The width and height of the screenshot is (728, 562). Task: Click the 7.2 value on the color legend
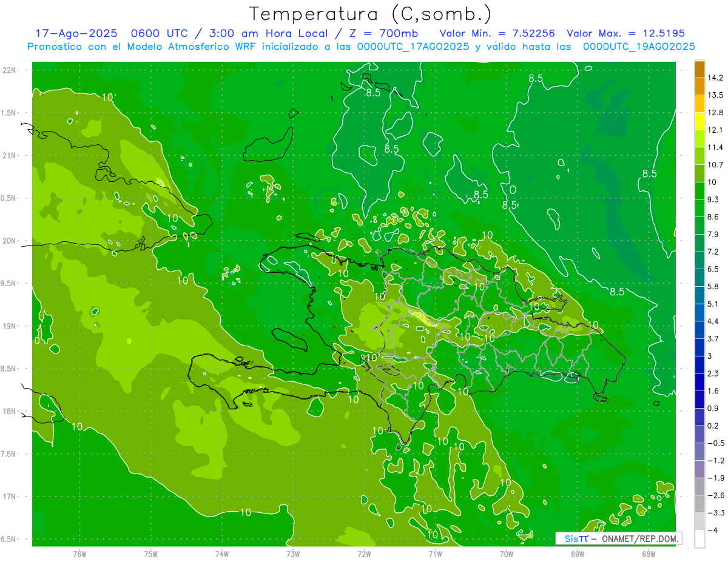[713, 252]
